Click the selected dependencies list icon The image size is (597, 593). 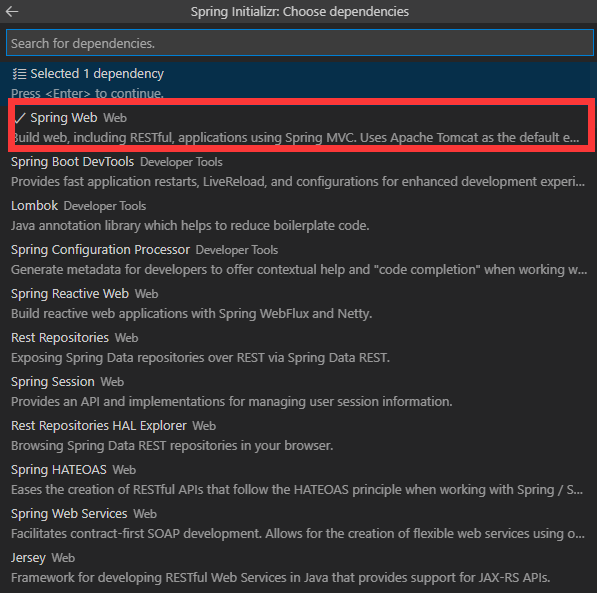click(x=19, y=74)
